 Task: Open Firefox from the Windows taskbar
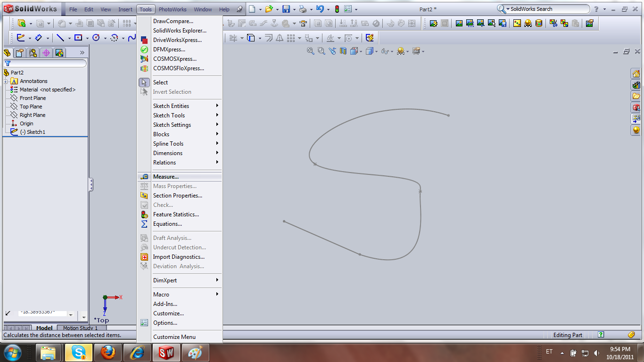108,352
